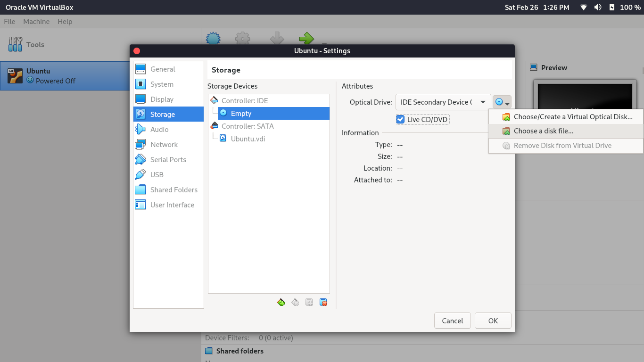The height and width of the screenshot is (362, 644).
Task: Select Controller: IDE in the storage tree
Action: [244, 101]
